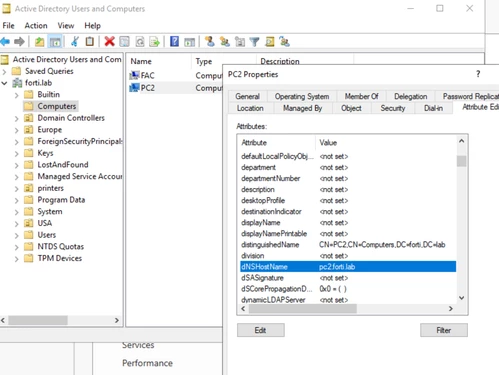Click the Create new group icon
499x375 pixels.
225,42
